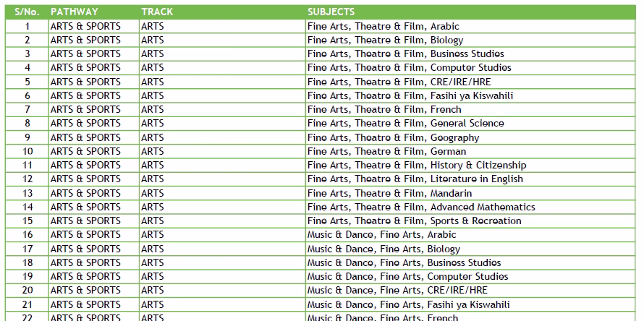Image resolution: width=644 pixels, height=321 pixels.
Task: Click the S/No. column header
Action: [27, 12]
